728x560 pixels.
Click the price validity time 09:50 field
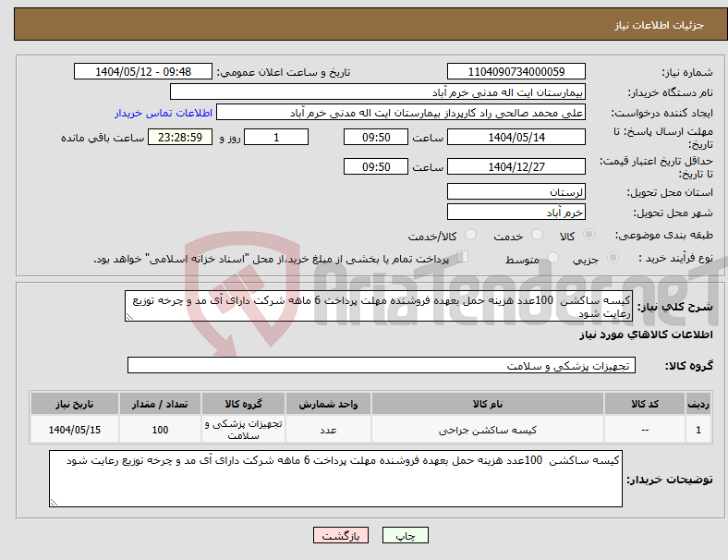[376, 166]
